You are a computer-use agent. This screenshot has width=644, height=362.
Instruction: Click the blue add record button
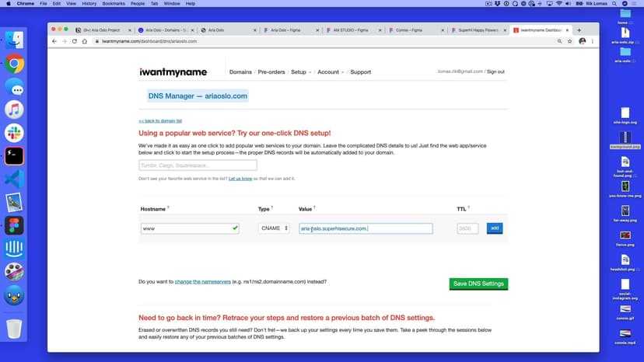pos(494,228)
